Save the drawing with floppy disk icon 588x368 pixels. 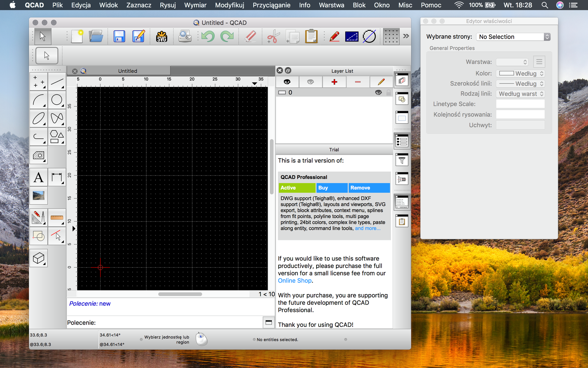point(119,36)
